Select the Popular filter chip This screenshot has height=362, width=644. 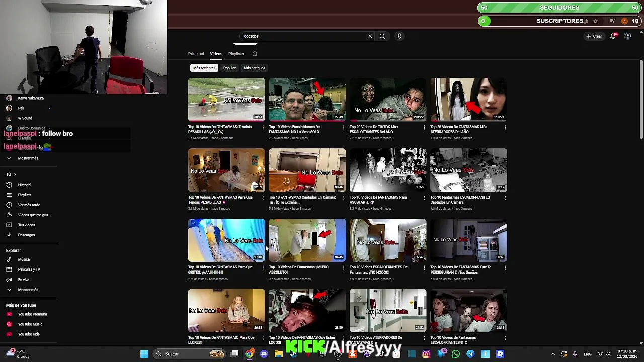pyautogui.click(x=229, y=68)
